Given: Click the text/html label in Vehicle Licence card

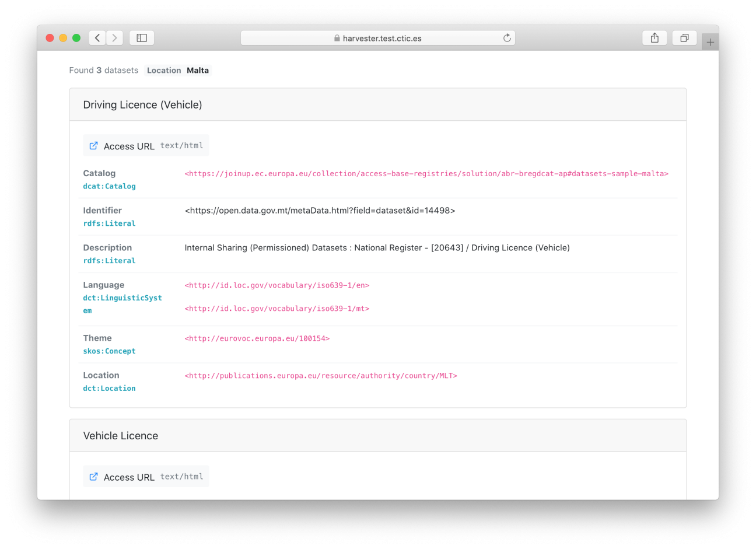Looking at the screenshot, I should coord(182,477).
